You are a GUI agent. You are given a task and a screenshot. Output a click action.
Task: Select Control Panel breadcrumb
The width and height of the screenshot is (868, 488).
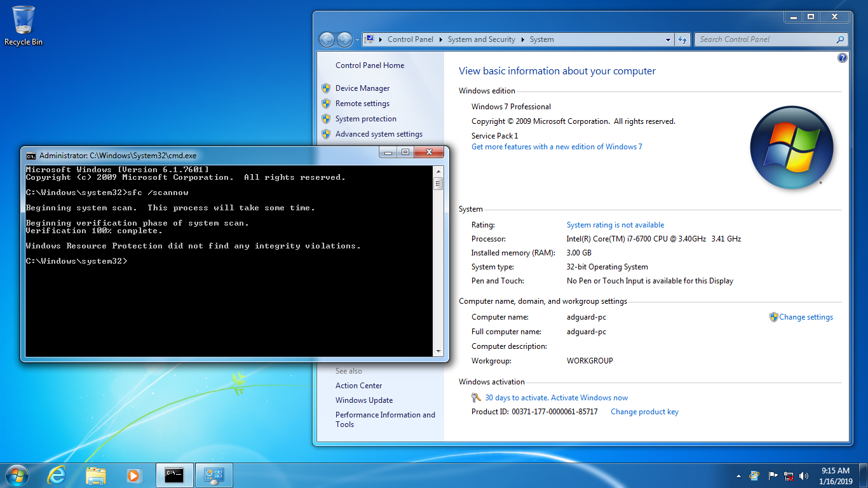[410, 39]
